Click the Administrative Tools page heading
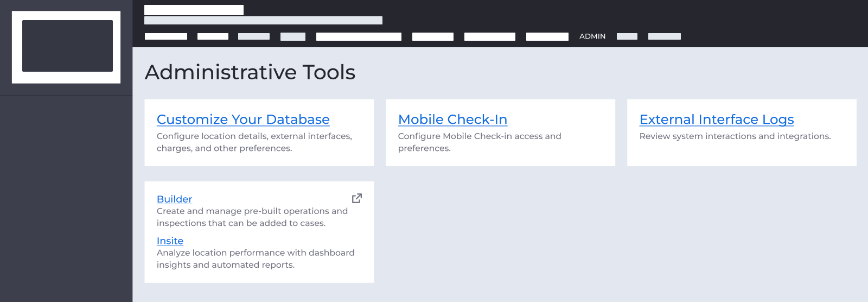868x302 pixels. [250, 72]
